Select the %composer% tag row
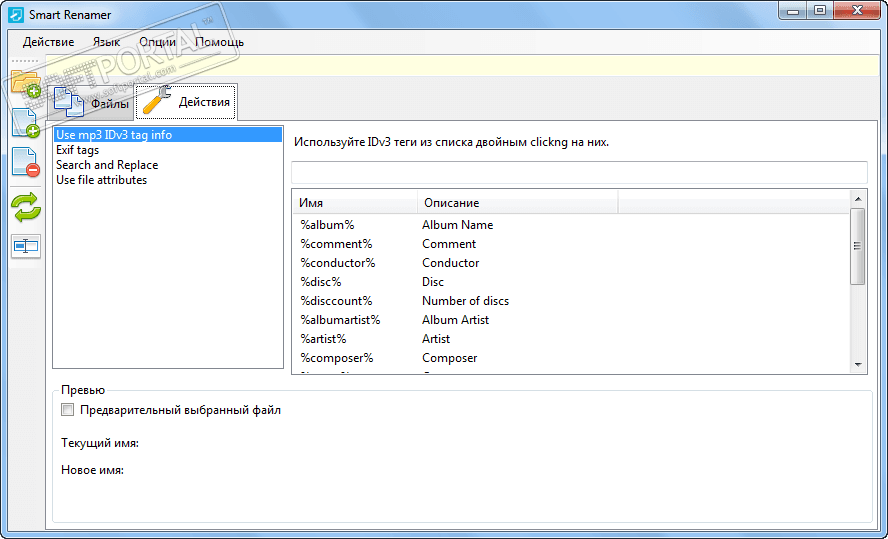 (571, 358)
